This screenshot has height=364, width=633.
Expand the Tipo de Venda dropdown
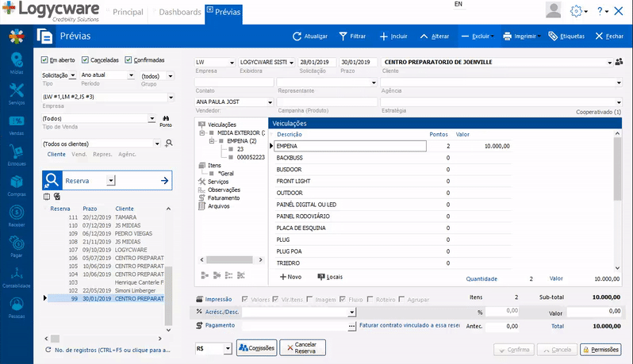tap(152, 118)
